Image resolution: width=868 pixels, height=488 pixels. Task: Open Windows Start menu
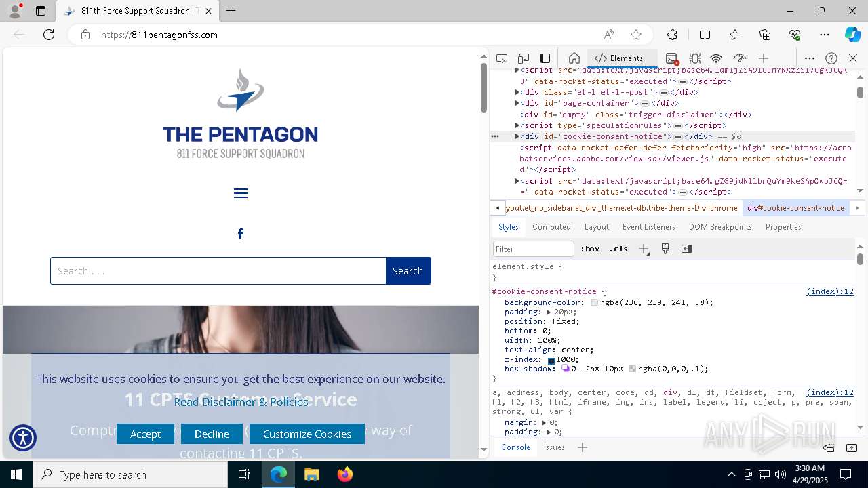[x=16, y=474]
